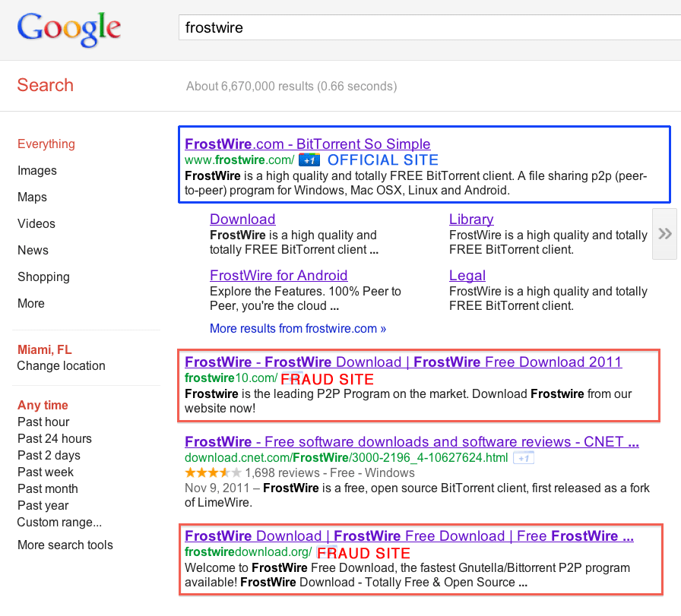The width and height of the screenshot is (681, 616).
Task: Expand the More search categories
Action: point(31,304)
